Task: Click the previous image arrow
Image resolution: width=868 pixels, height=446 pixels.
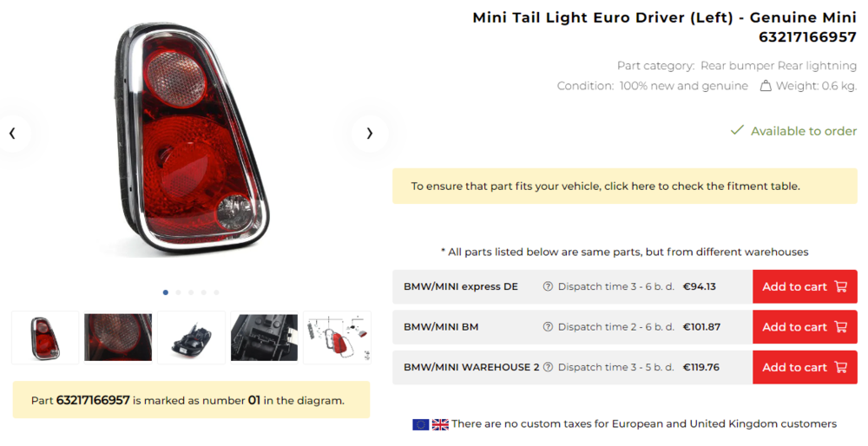Action: click(x=12, y=134)
